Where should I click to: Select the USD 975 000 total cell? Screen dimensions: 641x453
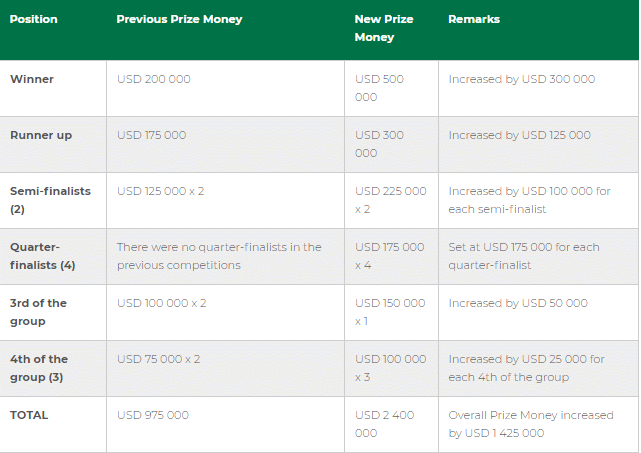[153, 415]
